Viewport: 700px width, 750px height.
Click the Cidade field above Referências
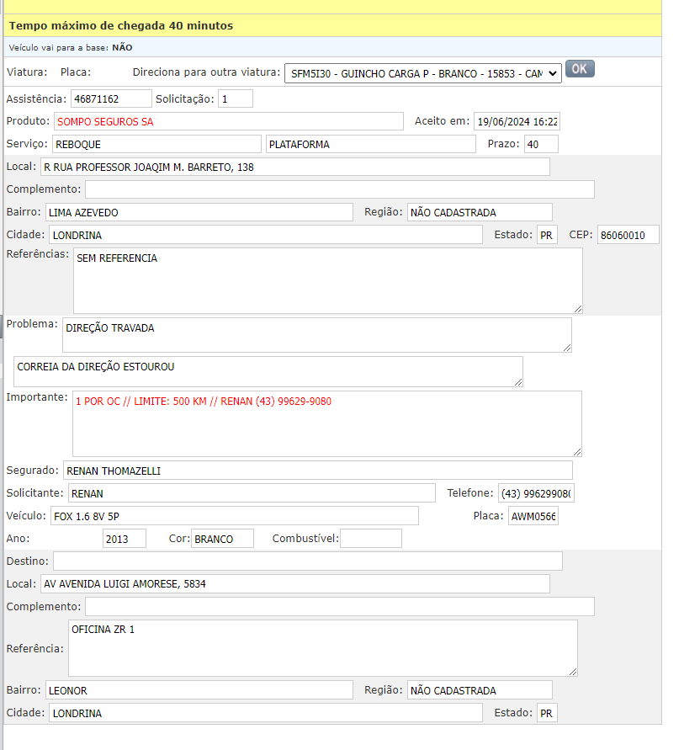[x=266, y=235]
